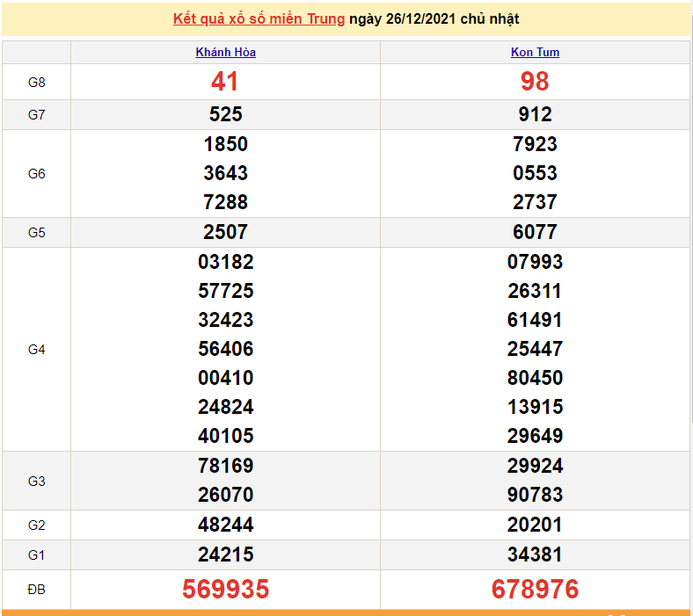Select Khánh Hòa G8 result 41

tap(225, 82)
